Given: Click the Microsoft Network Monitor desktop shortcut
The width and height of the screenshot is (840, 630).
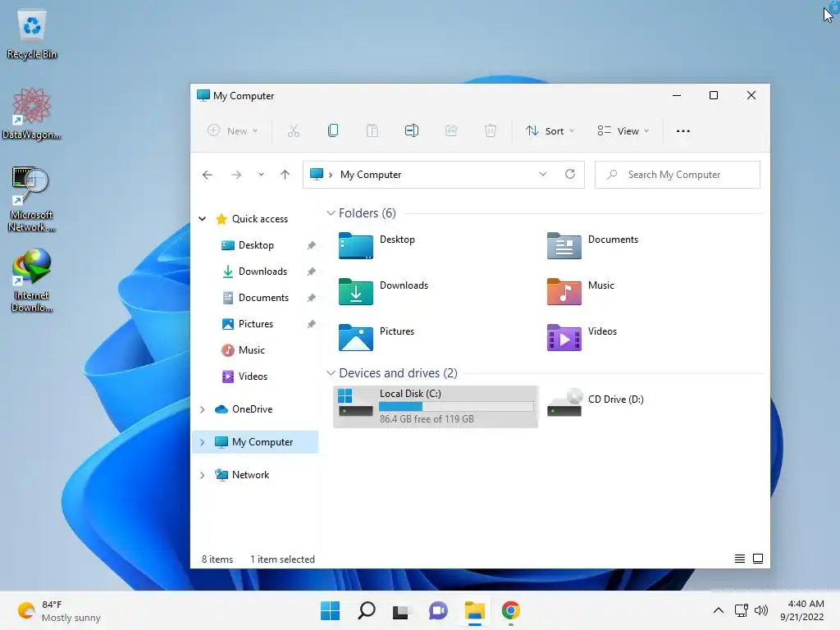Looking at the screenshot, I should pos(32,199).
